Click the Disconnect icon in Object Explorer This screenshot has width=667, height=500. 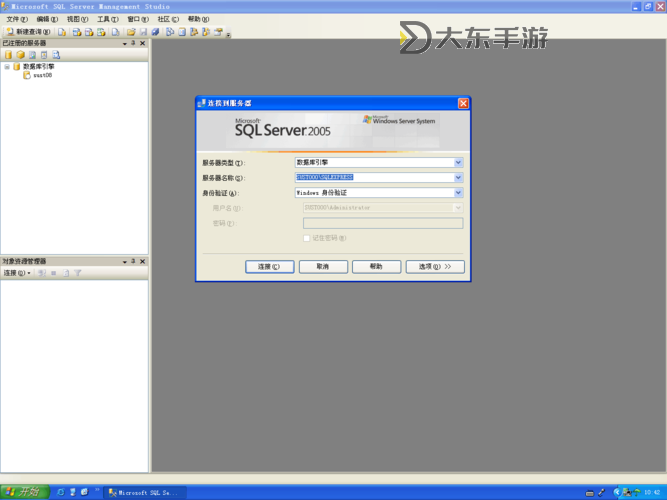pyautogui.click(x=42, y=273)
